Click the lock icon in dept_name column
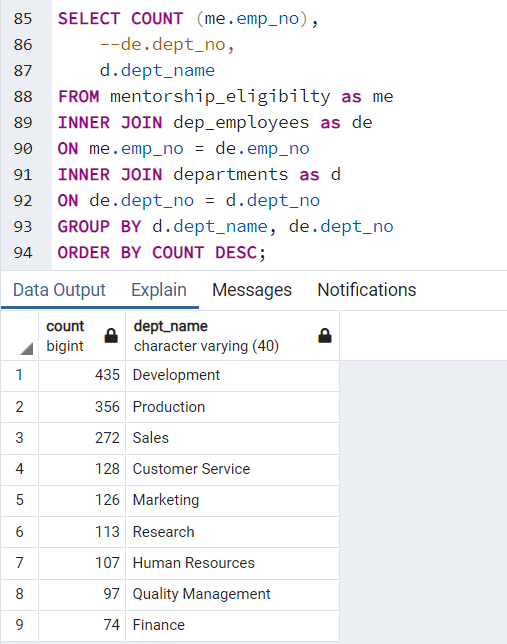Screen dimensions: 507x644 coord(325,336)
